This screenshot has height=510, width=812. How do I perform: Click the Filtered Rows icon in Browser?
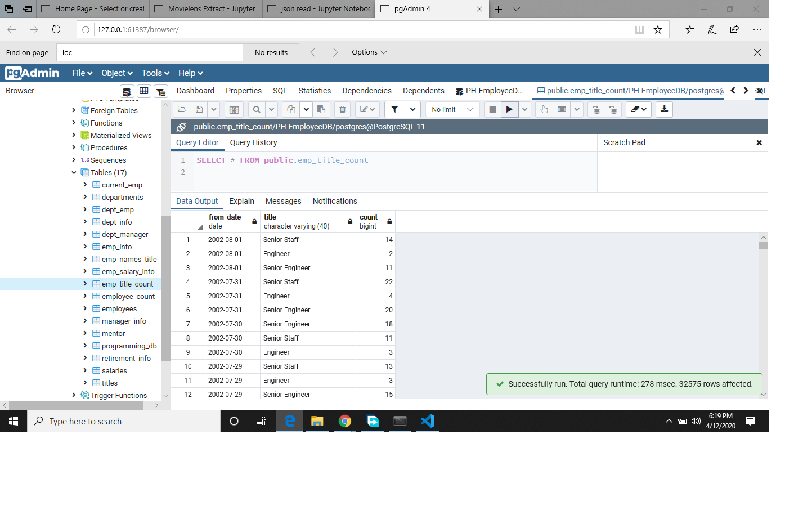pos(161,91)
